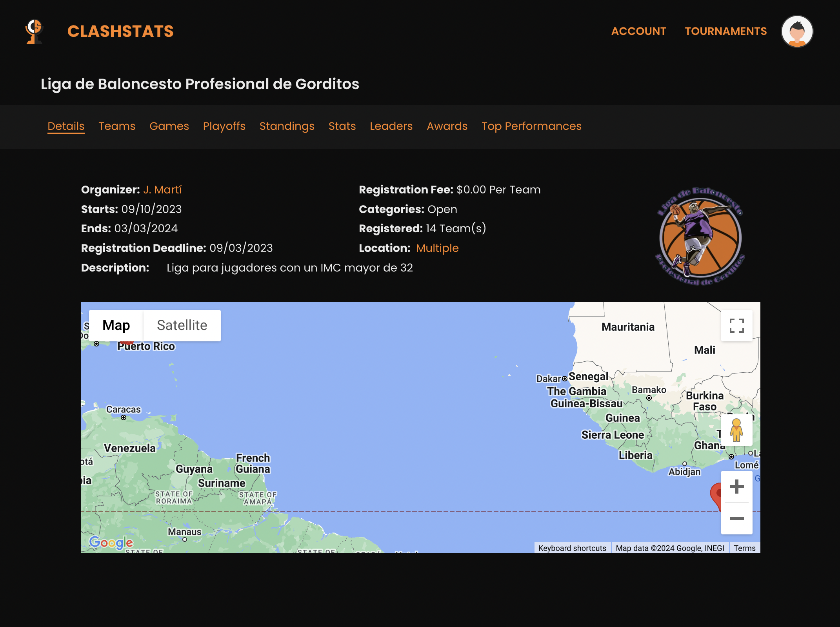Click the Burkina Faso label on map
This screenshot has width=840, height=627.
tap(705, 401)
